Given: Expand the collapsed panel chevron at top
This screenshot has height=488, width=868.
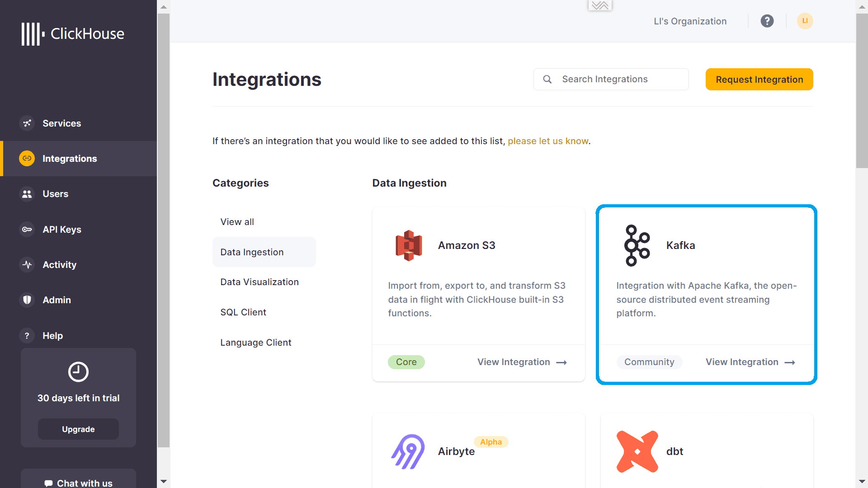Looking at the screenshot, I should pos(600,5).
